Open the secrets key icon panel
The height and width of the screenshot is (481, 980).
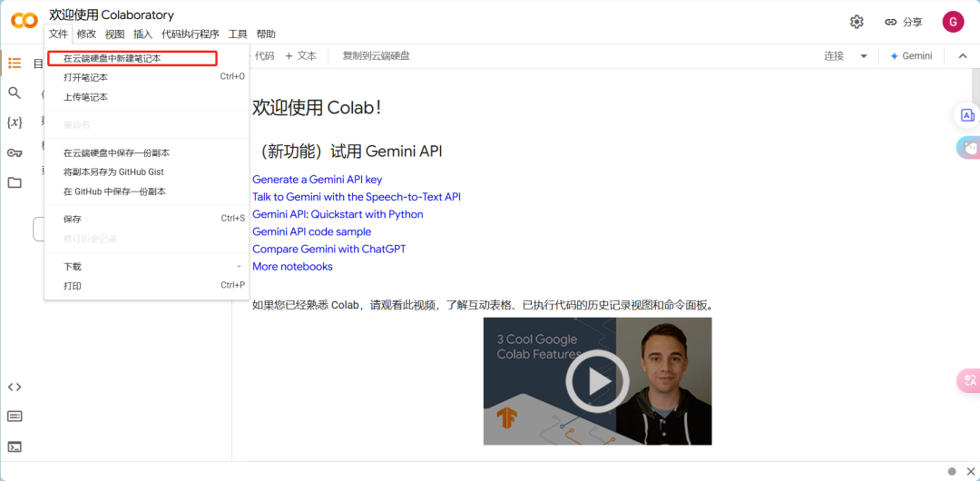coord(15,152)
